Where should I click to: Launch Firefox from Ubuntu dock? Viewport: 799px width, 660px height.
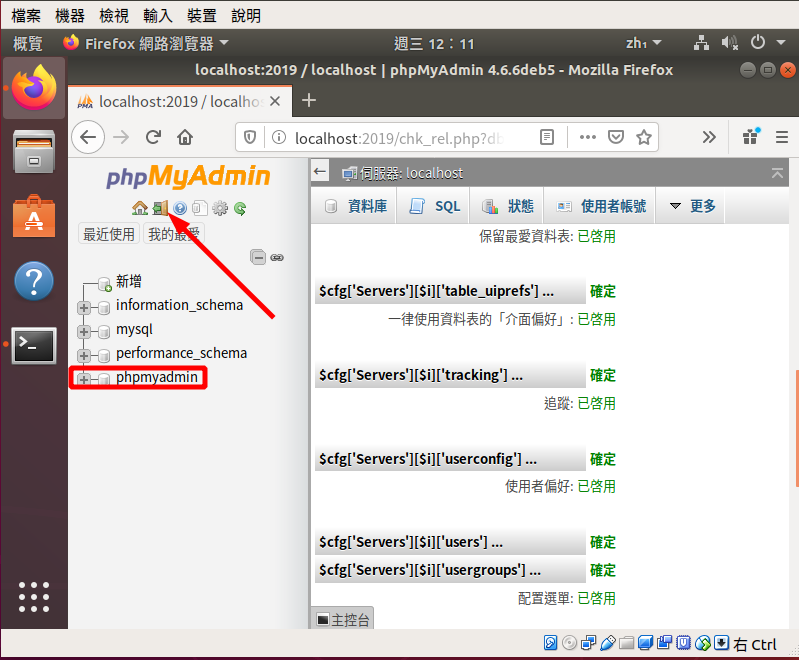(34, 88)
